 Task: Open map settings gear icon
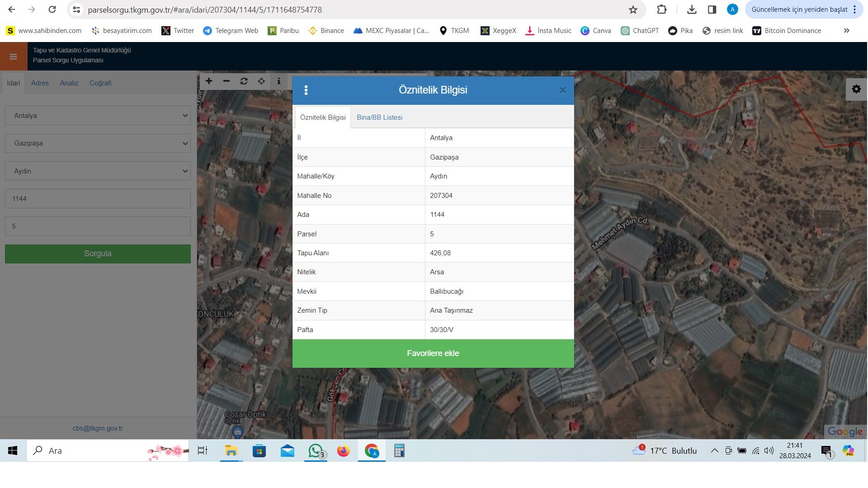[x=856, y=89]
